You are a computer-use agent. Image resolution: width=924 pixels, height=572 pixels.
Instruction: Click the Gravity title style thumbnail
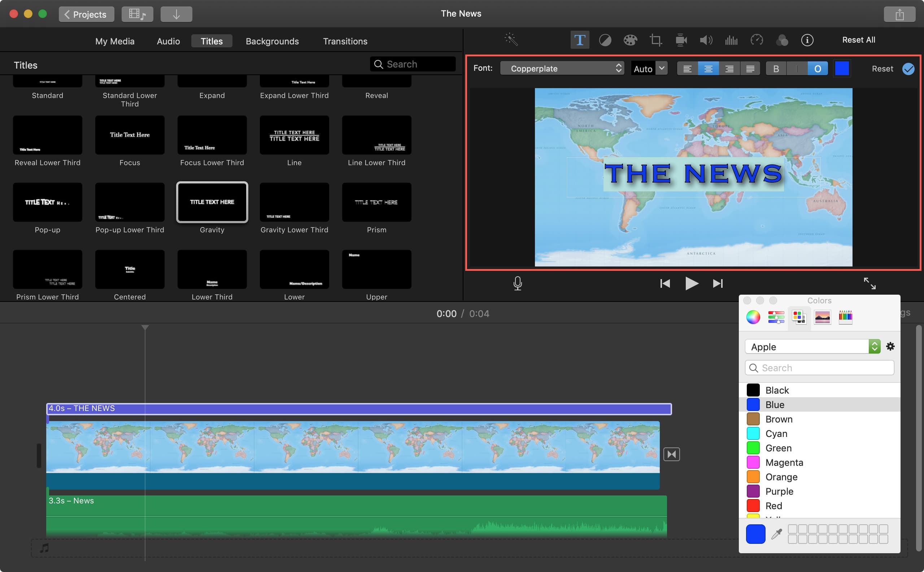click(x=212, y=202)
